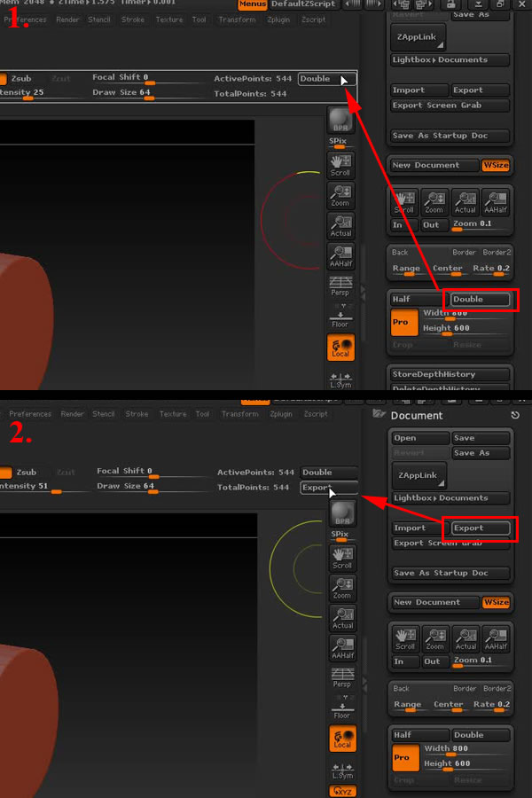
Task: Open the Transform menu in step 1
Action: [237, 20]
